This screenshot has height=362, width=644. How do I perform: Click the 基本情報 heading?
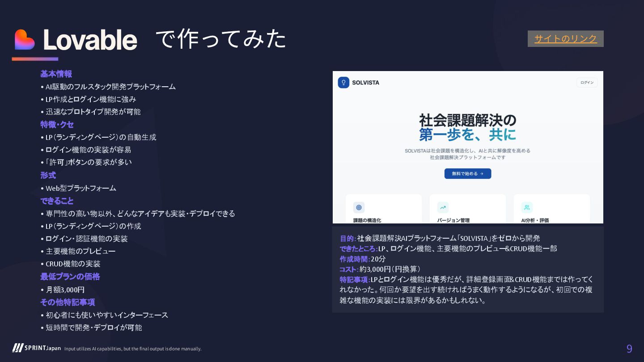(56, 74)
